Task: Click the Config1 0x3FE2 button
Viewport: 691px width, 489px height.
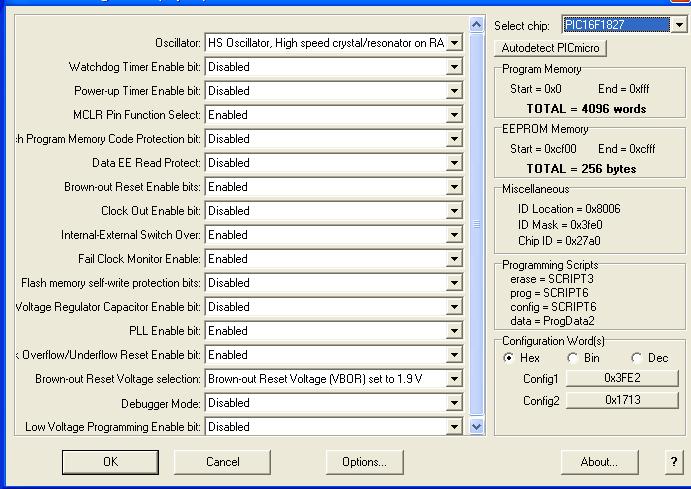Action: pos(622,378)
